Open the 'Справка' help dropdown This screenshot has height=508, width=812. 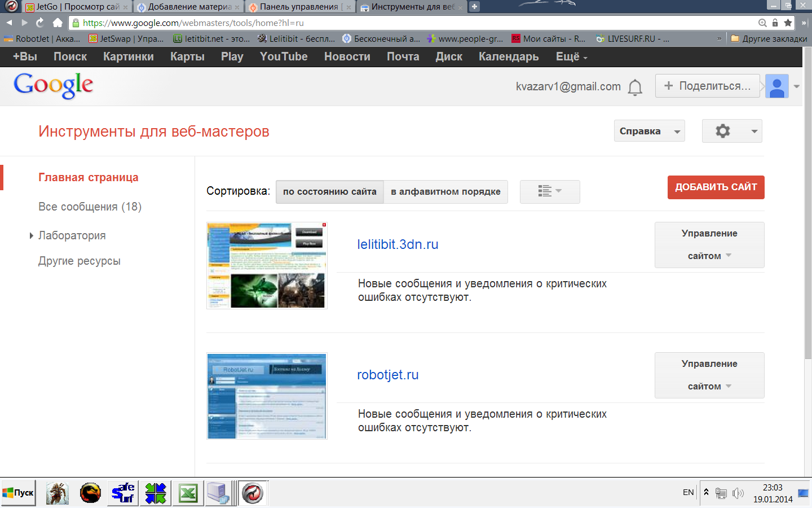pyautogui.click(x=649, y=131)
